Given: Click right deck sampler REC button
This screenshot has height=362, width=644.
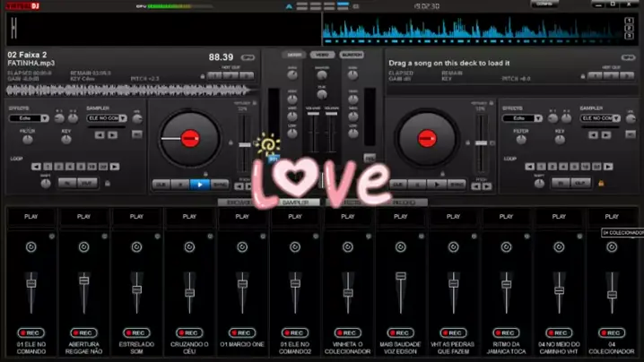Looking at the screenshot, I should [x=631, y=134].
